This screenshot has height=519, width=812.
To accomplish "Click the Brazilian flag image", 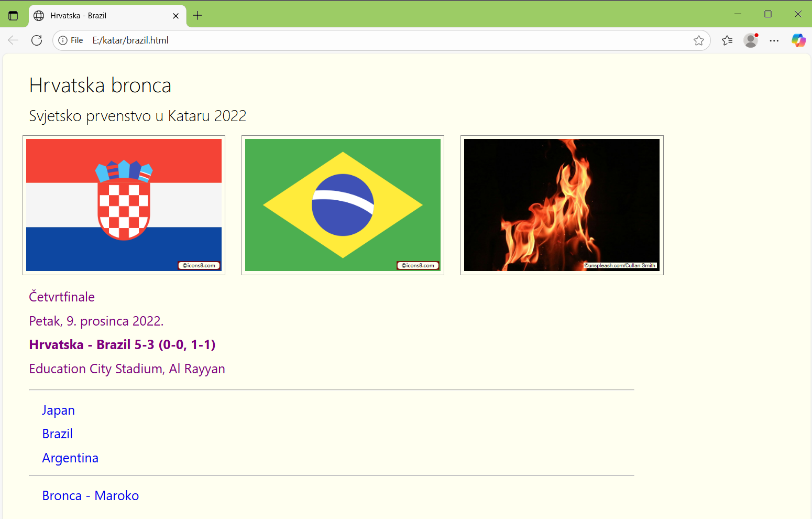I will point(343,205).
